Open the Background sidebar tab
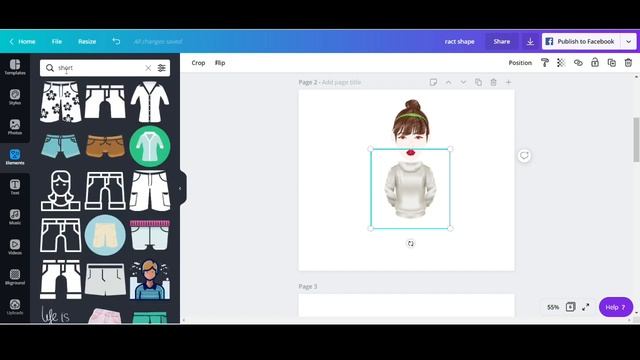The image size is (640, 360). [x=15, y=277]
